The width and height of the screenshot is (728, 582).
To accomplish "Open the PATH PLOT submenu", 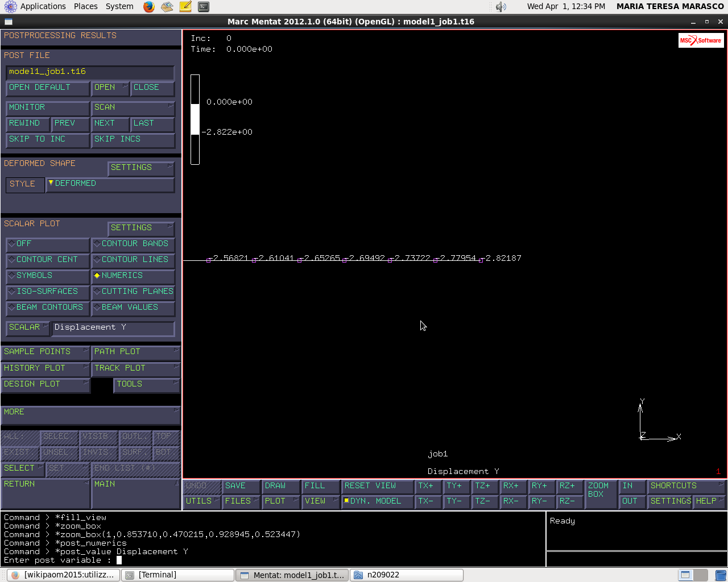I will [x=136, y=352].
